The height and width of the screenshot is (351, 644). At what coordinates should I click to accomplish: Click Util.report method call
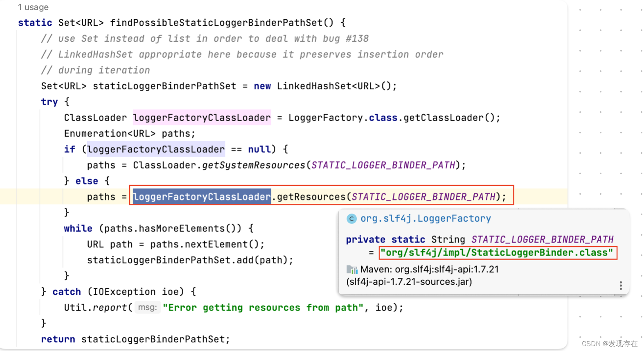click(x=95, y=308)
